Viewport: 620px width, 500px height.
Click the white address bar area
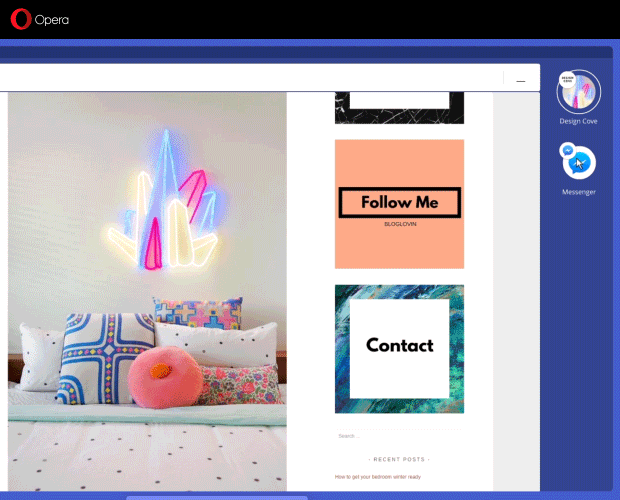pyautogui.click(x=250, y=78)
